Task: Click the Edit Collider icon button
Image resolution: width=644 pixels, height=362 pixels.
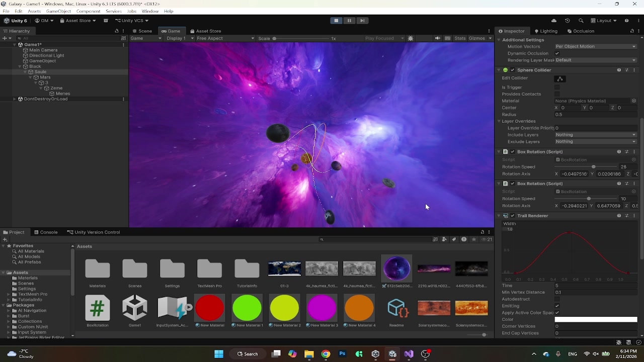Action: (x=560, y=79)
